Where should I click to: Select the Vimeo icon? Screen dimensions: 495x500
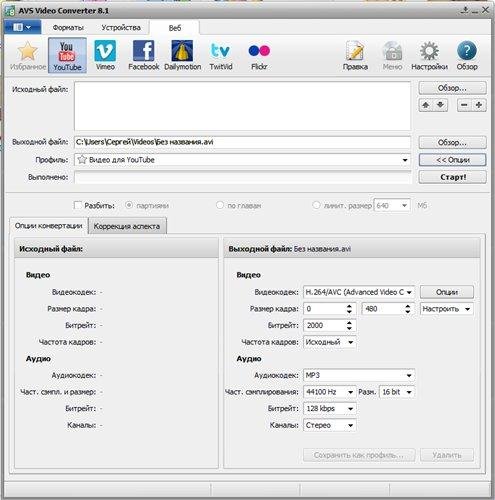click(x=105, y=55)
